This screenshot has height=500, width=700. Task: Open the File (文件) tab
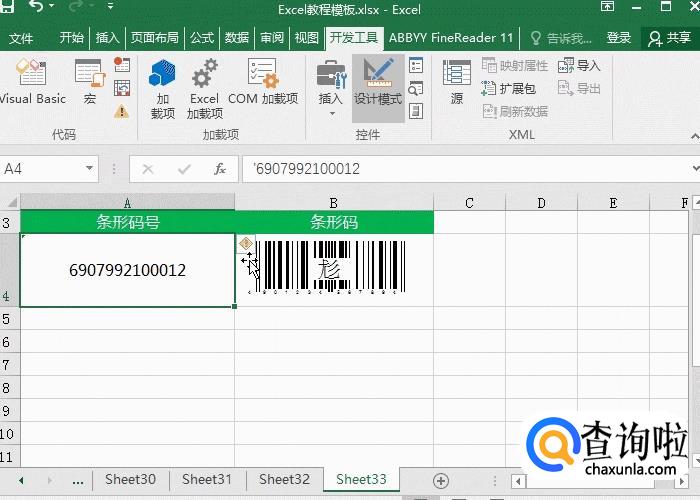click(x=21, y=38)
